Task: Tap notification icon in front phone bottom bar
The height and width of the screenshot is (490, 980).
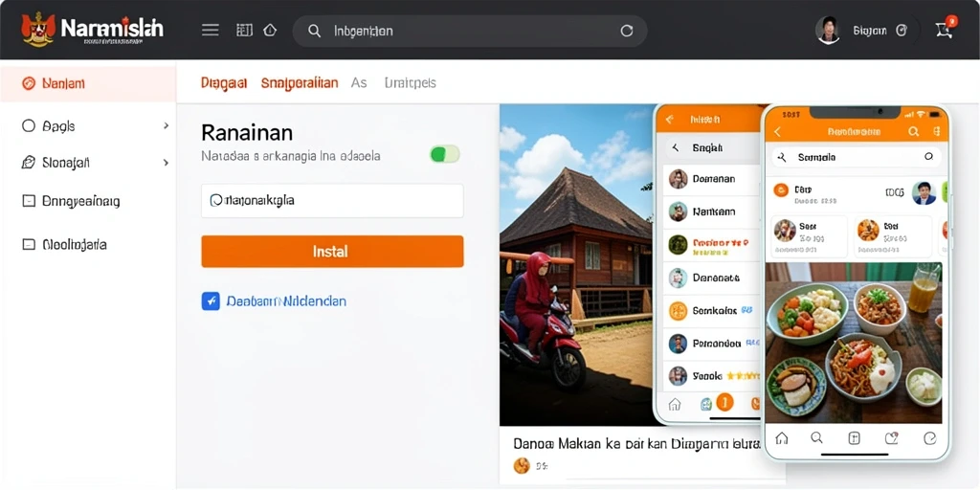Action: (892, 437)
